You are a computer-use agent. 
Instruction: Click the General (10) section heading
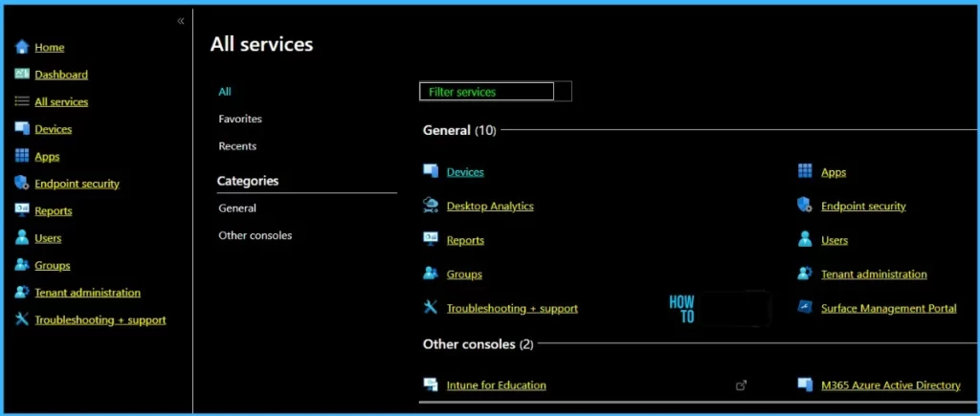point(459,130)
